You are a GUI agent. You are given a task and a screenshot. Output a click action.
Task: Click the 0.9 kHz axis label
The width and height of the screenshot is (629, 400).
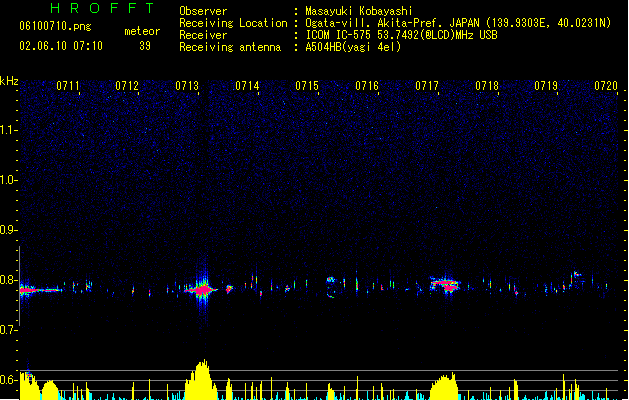tap(9, 230)
